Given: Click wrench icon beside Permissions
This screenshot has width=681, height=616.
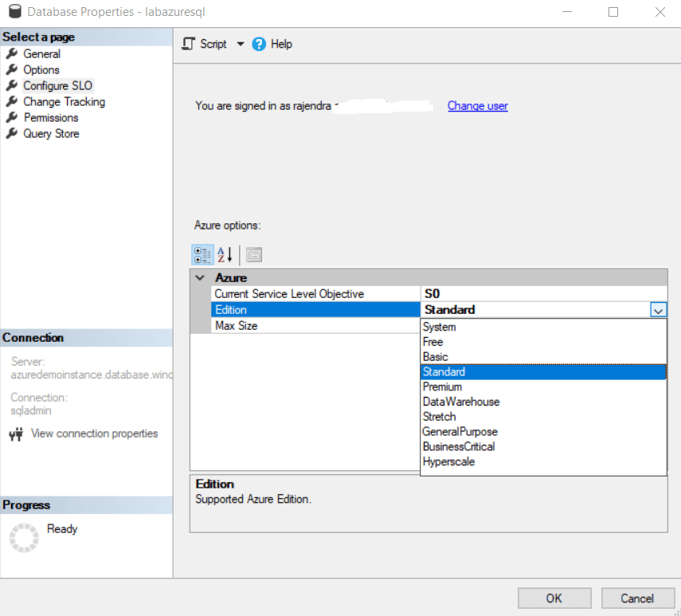Looking at the screenshot, I should tap(12, 117).
